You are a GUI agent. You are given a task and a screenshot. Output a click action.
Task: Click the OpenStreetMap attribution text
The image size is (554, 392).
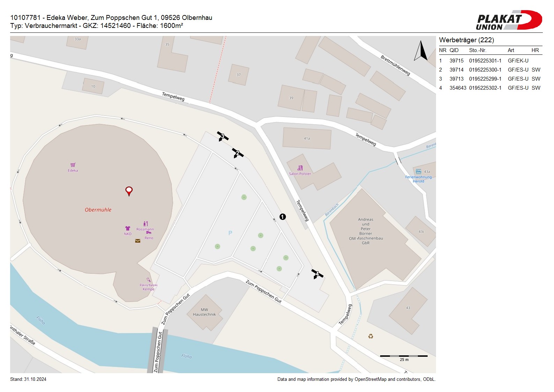pyautogui.click(x=356, y=379)
